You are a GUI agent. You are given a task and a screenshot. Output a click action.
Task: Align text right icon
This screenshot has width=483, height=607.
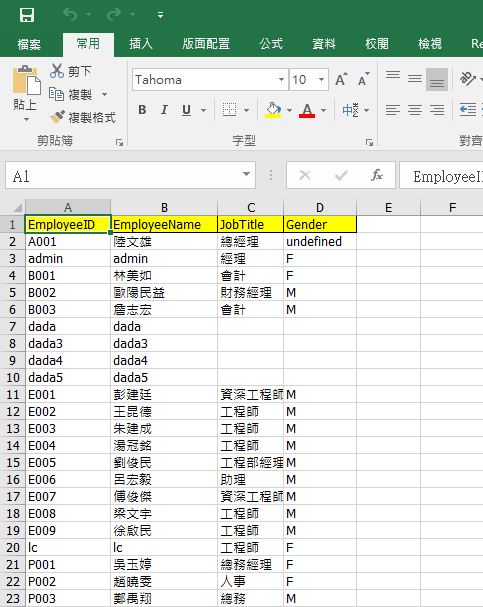pyautogui.click(x=437, y=110)
